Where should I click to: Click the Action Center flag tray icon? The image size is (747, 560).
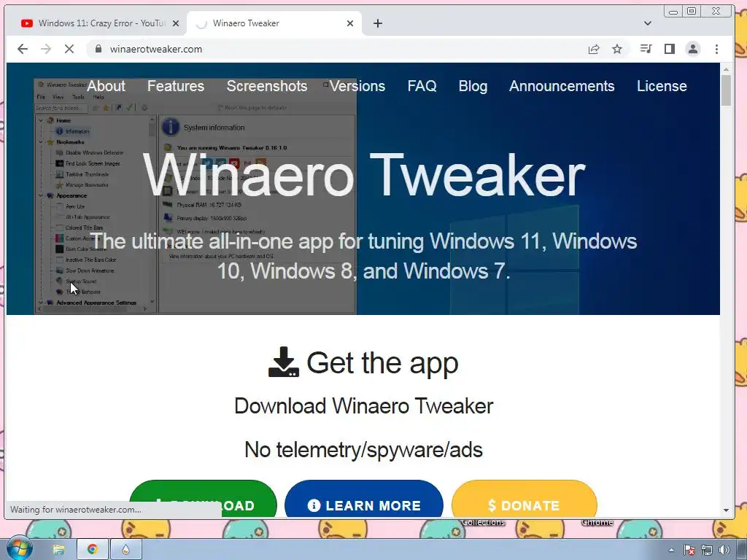689,550
